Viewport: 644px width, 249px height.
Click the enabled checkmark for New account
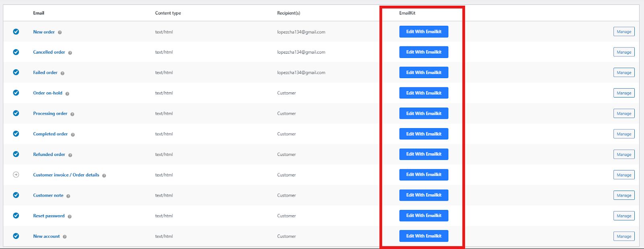16,236
